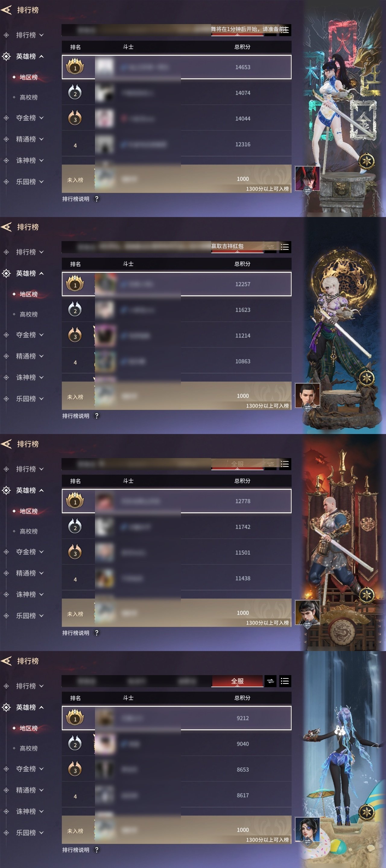Viewport: 386px width, 868px height.
Task: Click golden flower badge near blue-dress swordswoman
Action: [x=366, y=161]
